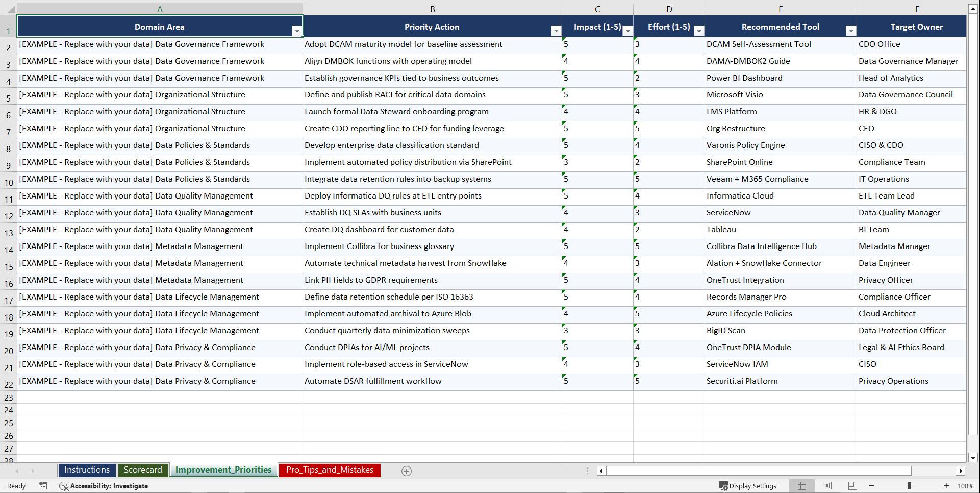The height and width of the screenshot is (493, 980).
Task: Switch to the Instructions sheet tab
Action: pos(87,470)
